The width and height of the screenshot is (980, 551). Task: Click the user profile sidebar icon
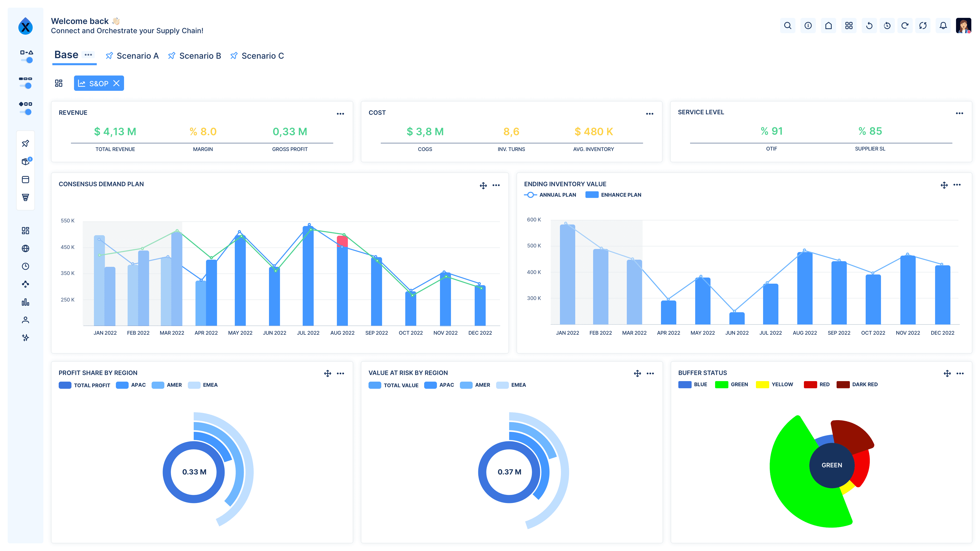[x=26, y=320]
